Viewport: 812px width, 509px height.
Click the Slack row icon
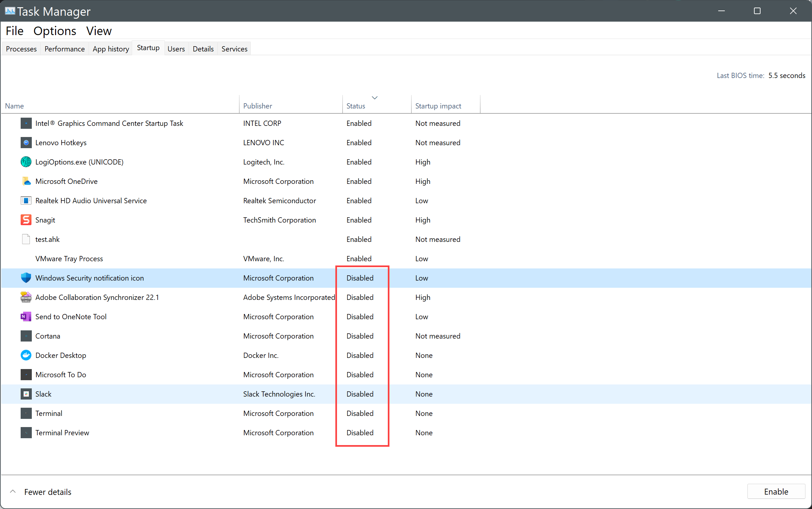click(26, 394)
